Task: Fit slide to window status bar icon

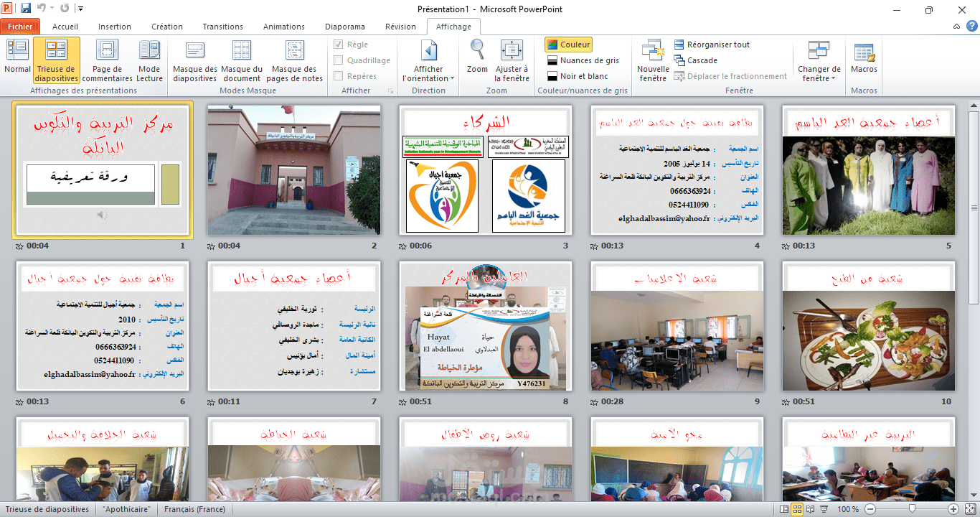Action: tap(969, 509)
